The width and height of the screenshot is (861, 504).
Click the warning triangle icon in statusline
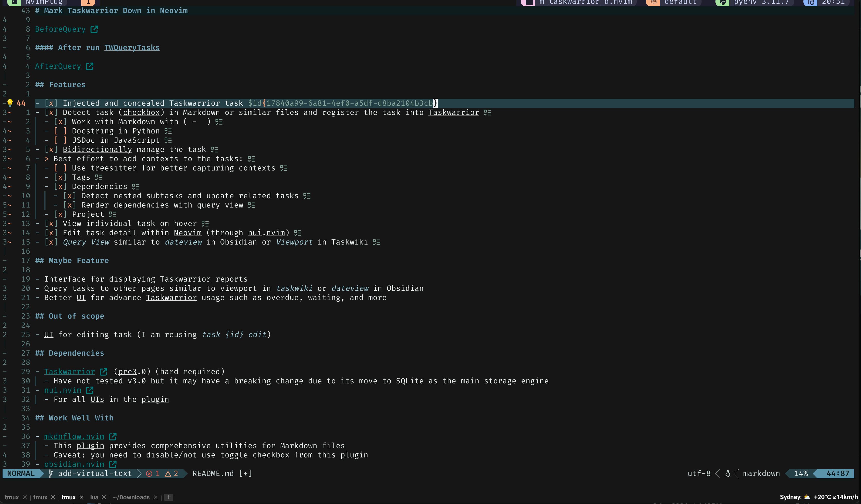(168, 474)
